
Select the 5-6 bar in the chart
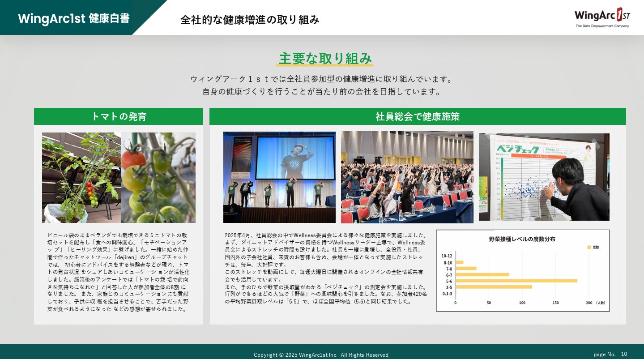(516, 281)
